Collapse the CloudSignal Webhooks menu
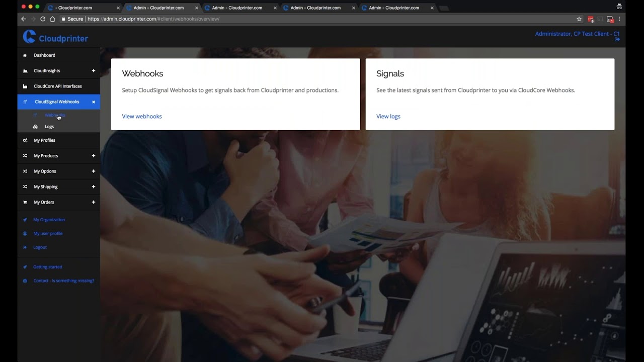This screenshot has width=644, height=362. pyautogui.click(x=94, y=102)
